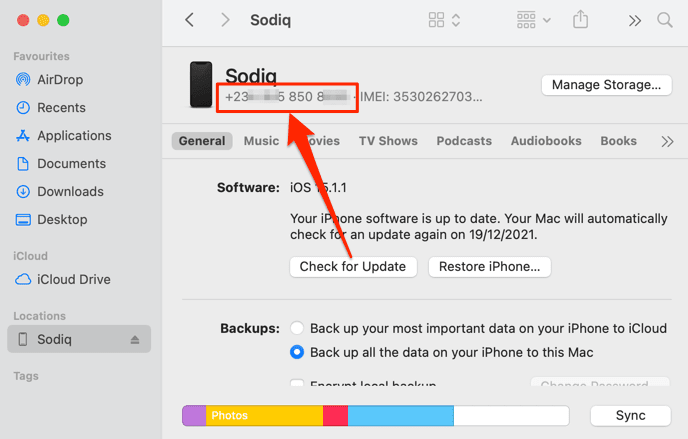Expand hidden tabs with double chevron
Screen dimensions: 688x439
click(x=668, y=141)
